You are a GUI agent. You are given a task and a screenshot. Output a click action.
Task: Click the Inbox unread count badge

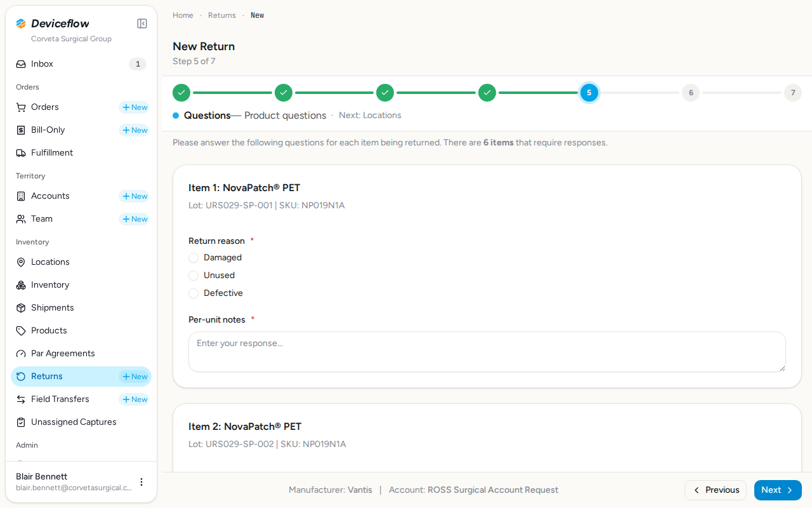point(138,64)
